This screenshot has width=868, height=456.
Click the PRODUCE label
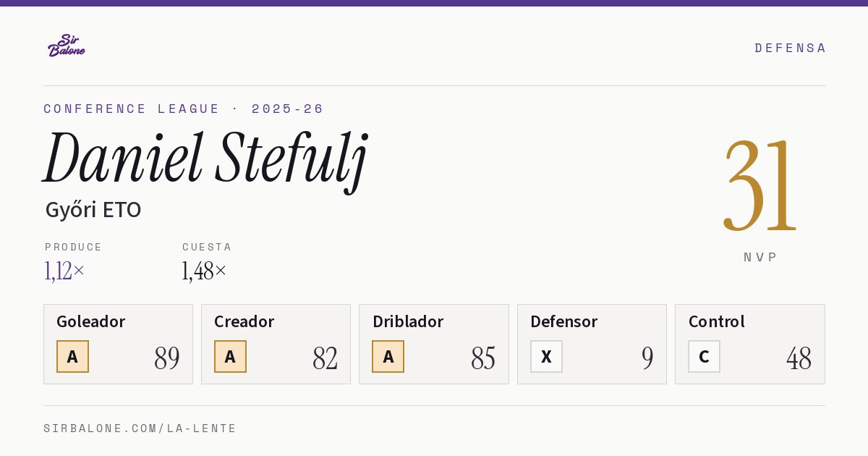tap(74, 247)
